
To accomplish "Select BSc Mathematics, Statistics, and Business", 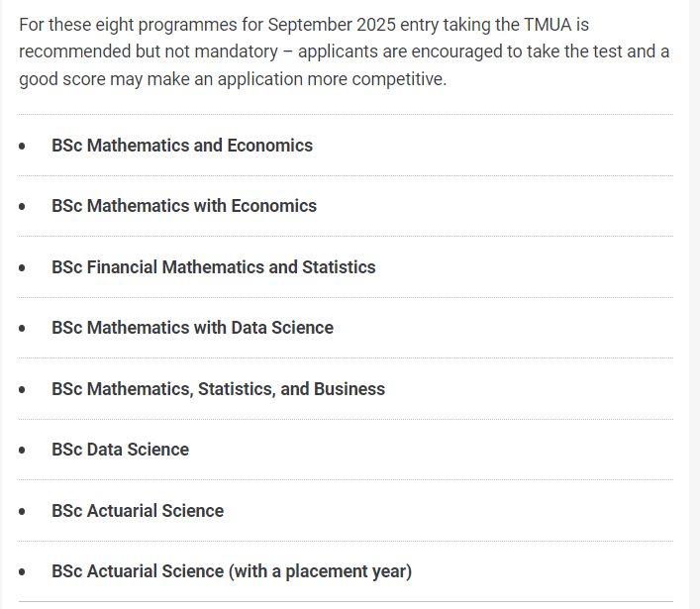I will 218,389.
